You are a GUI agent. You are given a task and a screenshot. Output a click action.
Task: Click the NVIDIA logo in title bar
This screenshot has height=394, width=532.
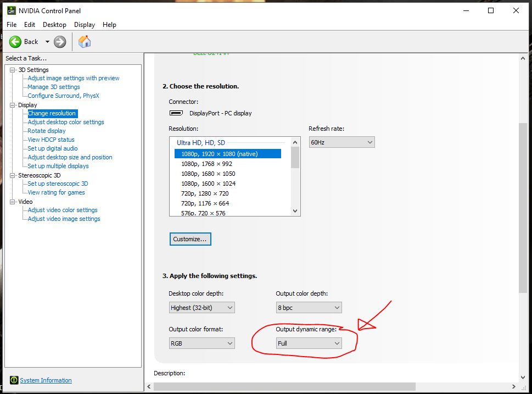[x=12, y=10]
